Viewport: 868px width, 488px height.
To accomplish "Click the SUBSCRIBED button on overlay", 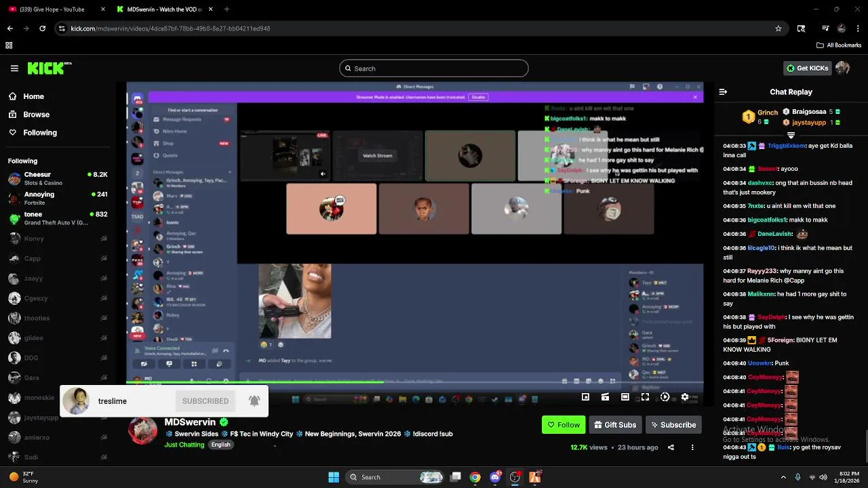I will point(205,401).
